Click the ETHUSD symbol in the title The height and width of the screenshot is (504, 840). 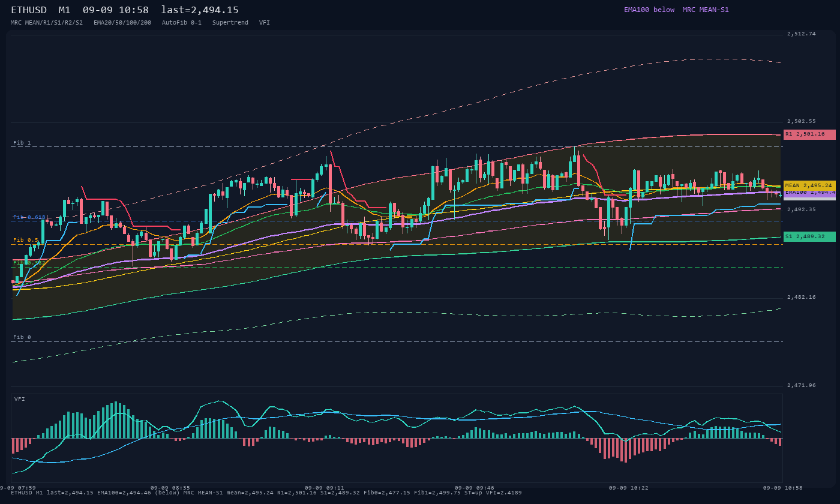coord(29,10)
